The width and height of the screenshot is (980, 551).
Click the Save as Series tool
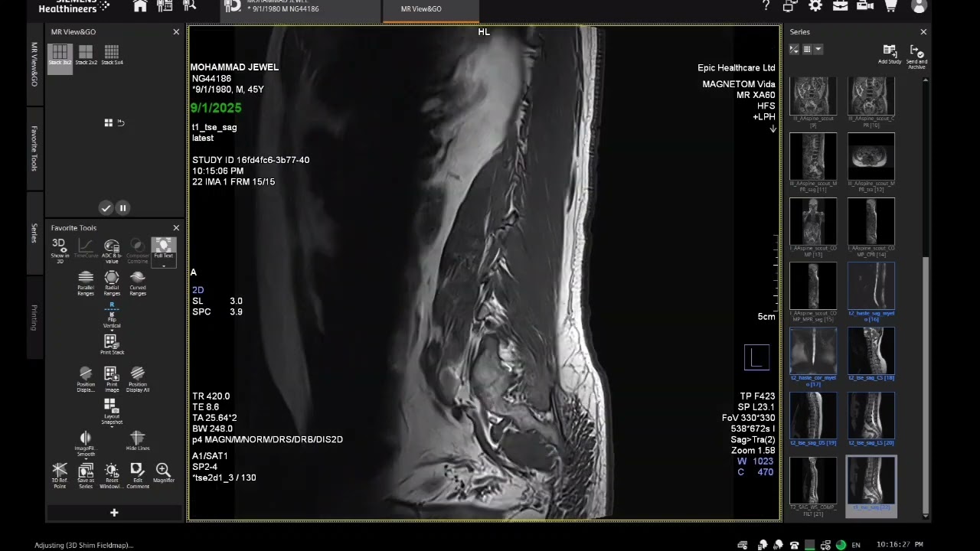coord(86,475)
